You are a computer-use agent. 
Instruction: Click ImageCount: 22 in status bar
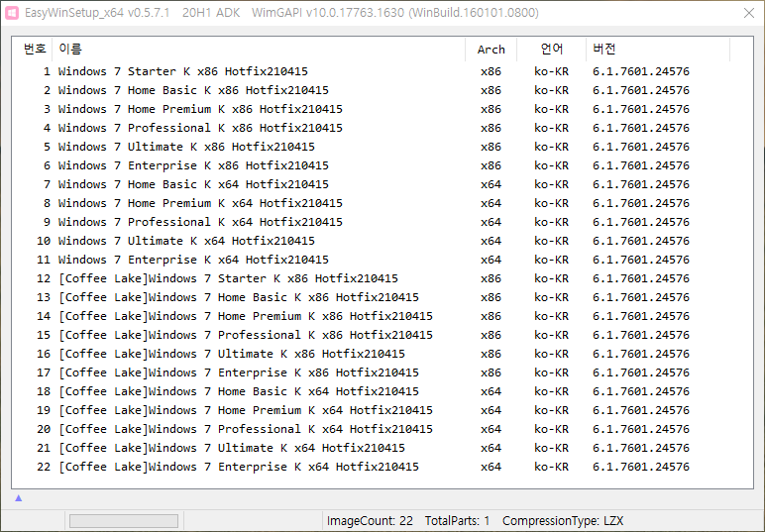(x=370, y=521)
